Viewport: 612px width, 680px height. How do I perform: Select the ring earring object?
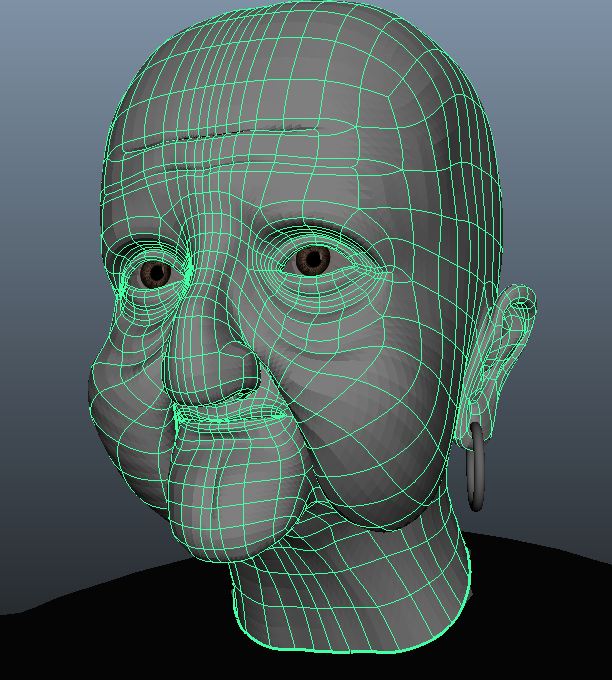(x=476, y=466)
